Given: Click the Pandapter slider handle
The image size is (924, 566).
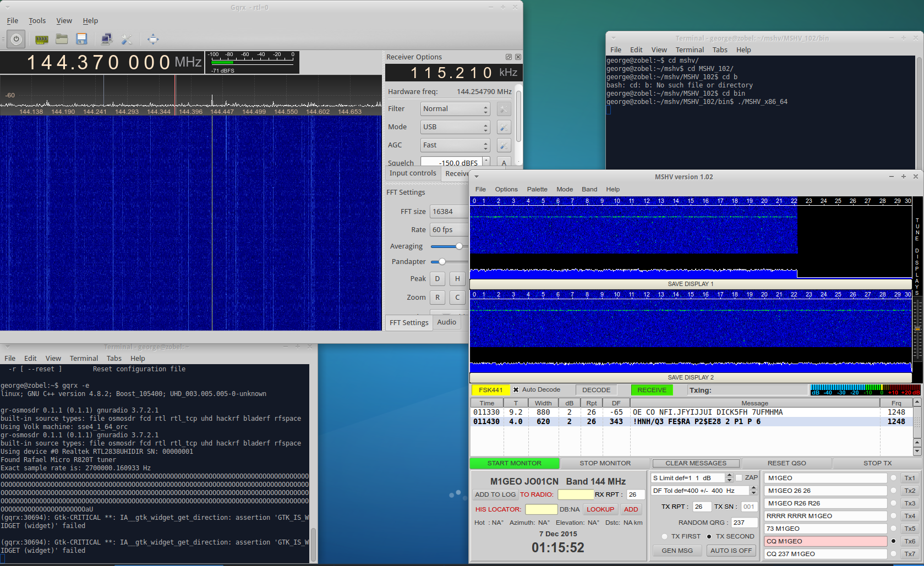Looking at the screenshot, I should point(442,262).
